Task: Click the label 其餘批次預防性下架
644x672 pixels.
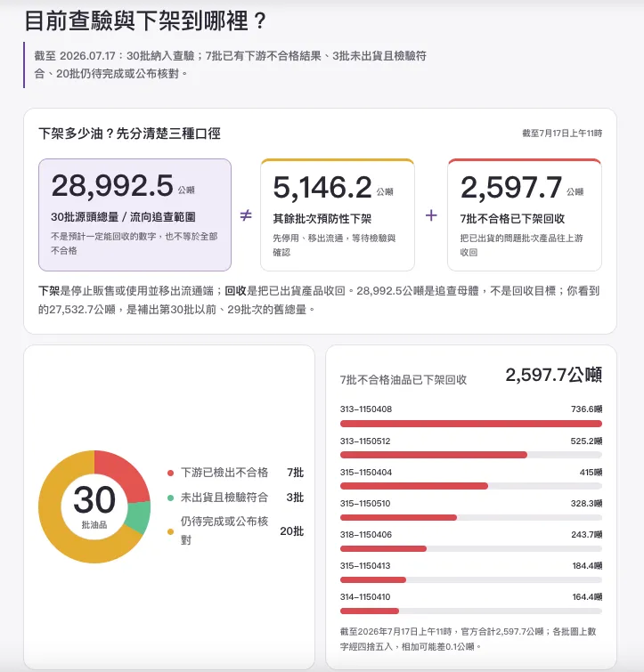Action: pos(322,219)
